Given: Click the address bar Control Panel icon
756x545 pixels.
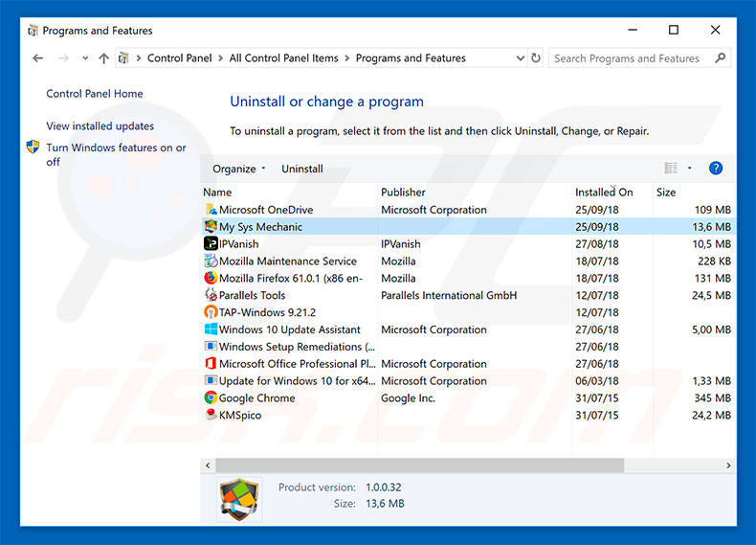Looking at the screenshot, I should coord(123,57).
